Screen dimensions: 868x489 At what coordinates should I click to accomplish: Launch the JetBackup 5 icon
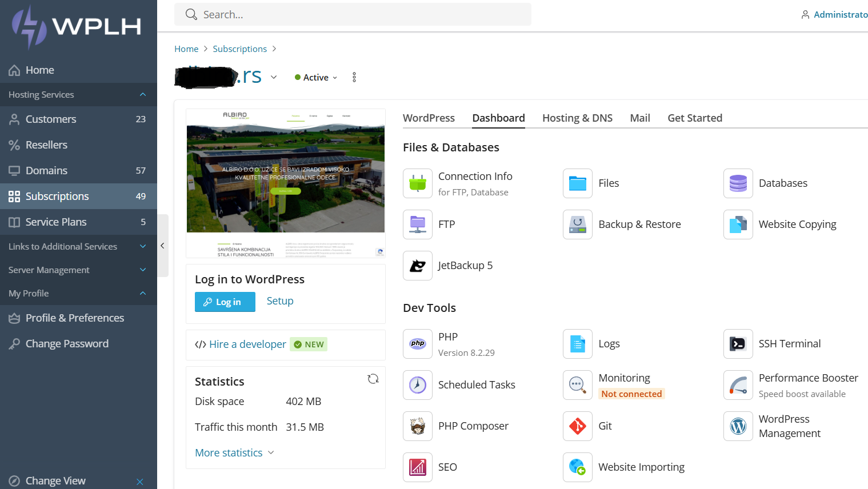coord(418,266)
